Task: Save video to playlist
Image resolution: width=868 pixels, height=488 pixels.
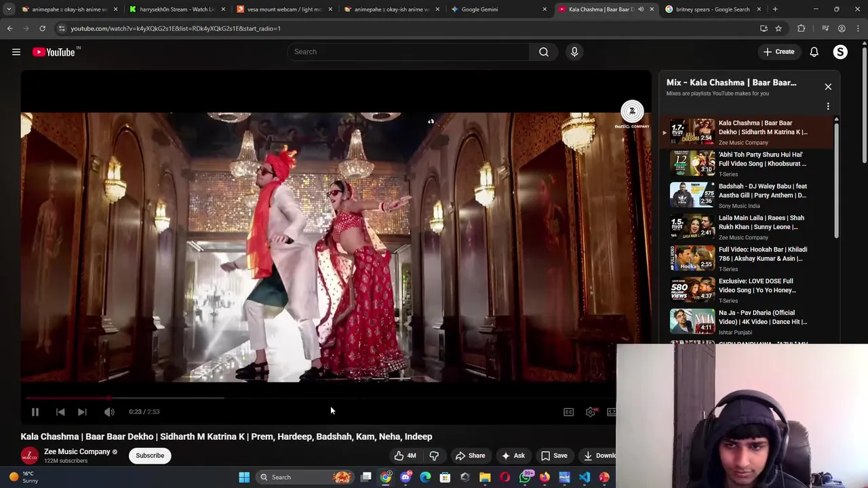Action: 554,455
